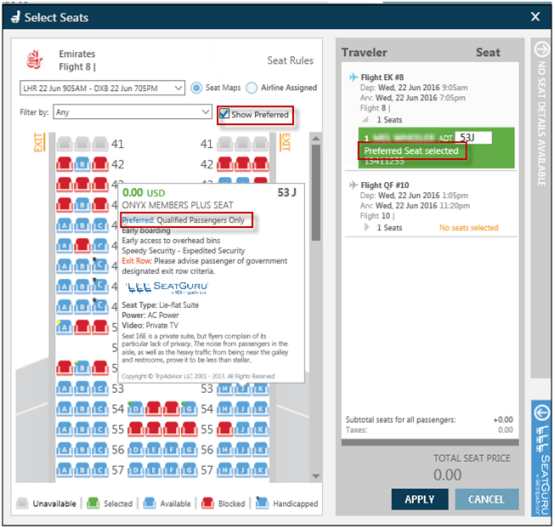Open the LHR-DXB flight segment dropdown

102,88
